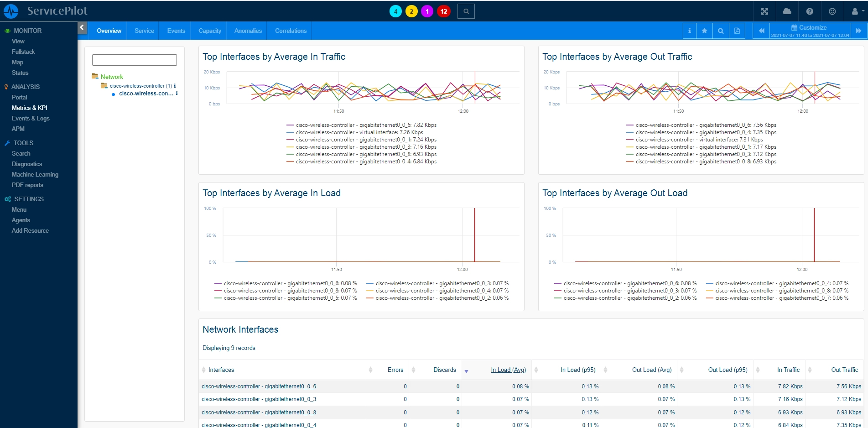Open Status in the sidebar
This screenshot has width=868, height=428.
click(x=20, y=73)
